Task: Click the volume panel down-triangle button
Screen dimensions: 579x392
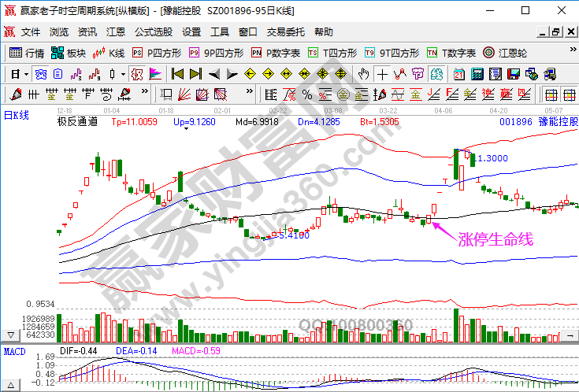Action: (x=9, y=335)
